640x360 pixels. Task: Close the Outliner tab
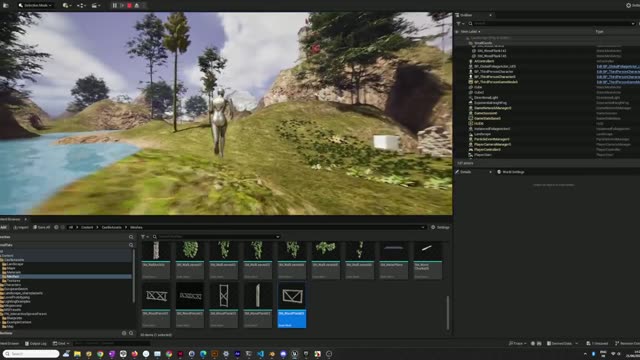pyautogui.click(x=490, y=15)
